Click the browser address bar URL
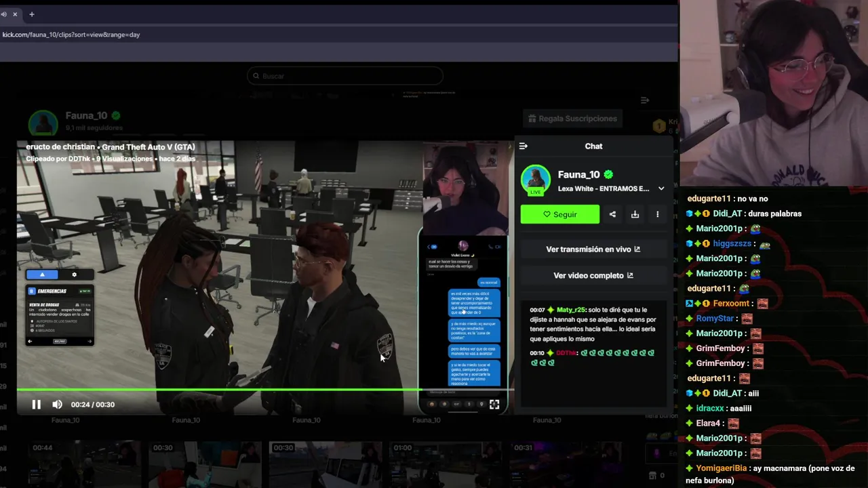 point(71,35)
